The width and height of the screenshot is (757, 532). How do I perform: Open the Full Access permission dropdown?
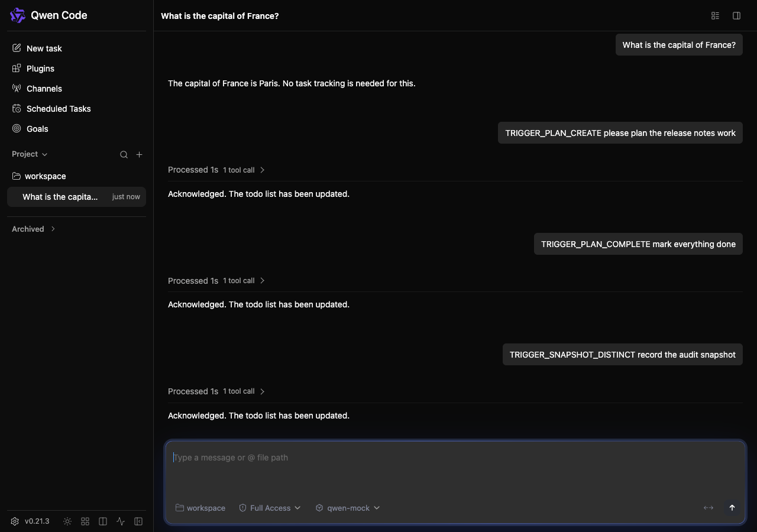pos(270,508)
